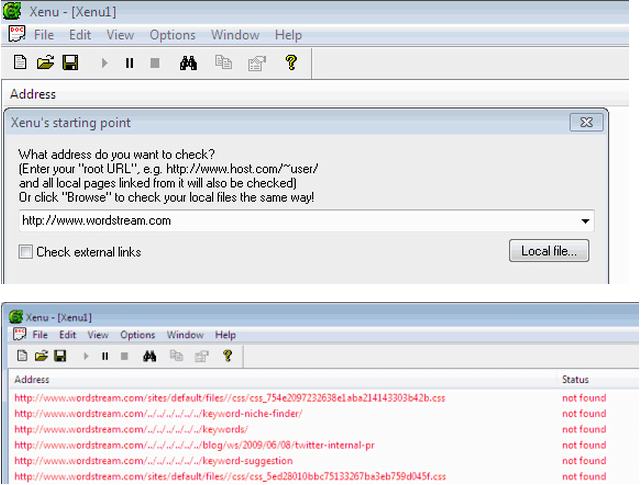Click yellow Help question mark in top window

pyautogui.click(x=291, y=63)
